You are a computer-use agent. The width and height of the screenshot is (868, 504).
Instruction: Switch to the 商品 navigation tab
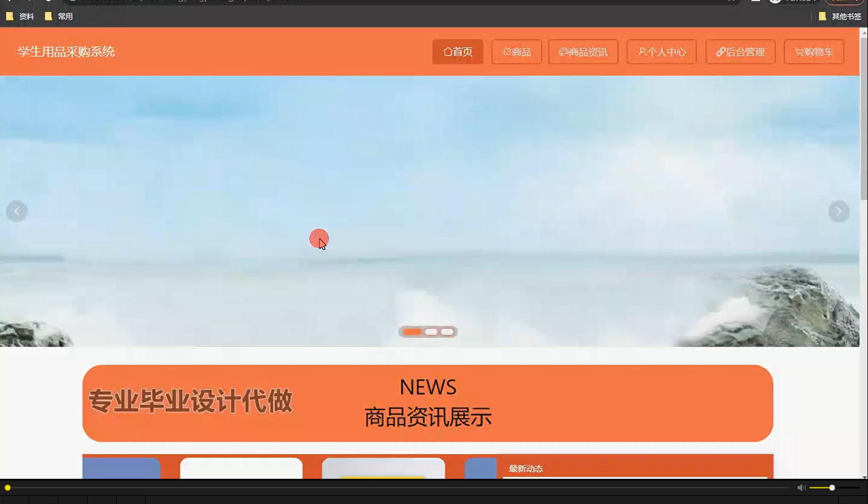516,52
